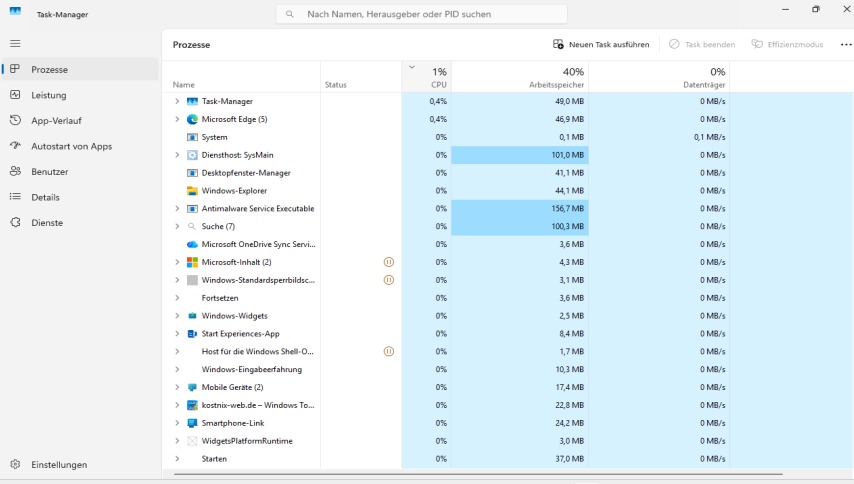Expand the Task-Manager process group
The width and height of the screenshot is (854, 484).
(177, 101)
